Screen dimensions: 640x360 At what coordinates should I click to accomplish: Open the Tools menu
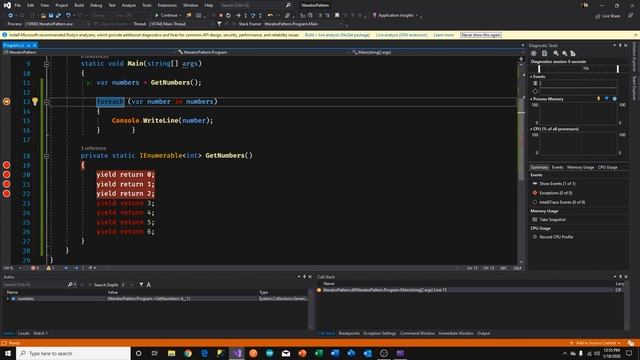(x=147, y=5)
